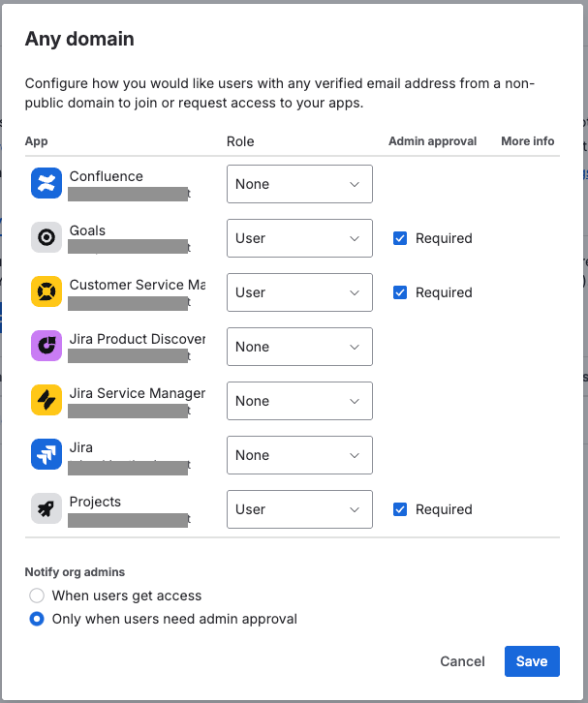Uncheck Required approval for Goals
Screen dimensions: 588x703
[400, 238]
